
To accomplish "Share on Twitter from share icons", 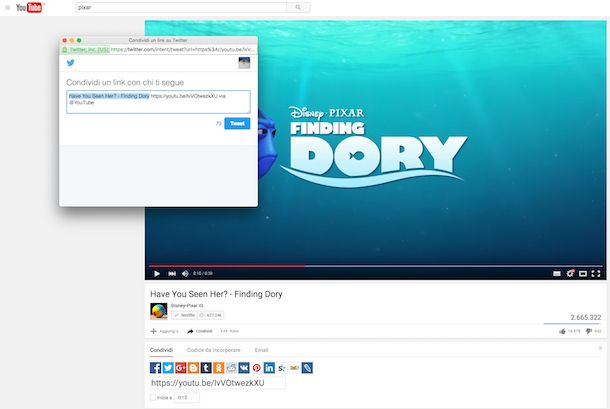I will 168,368.
